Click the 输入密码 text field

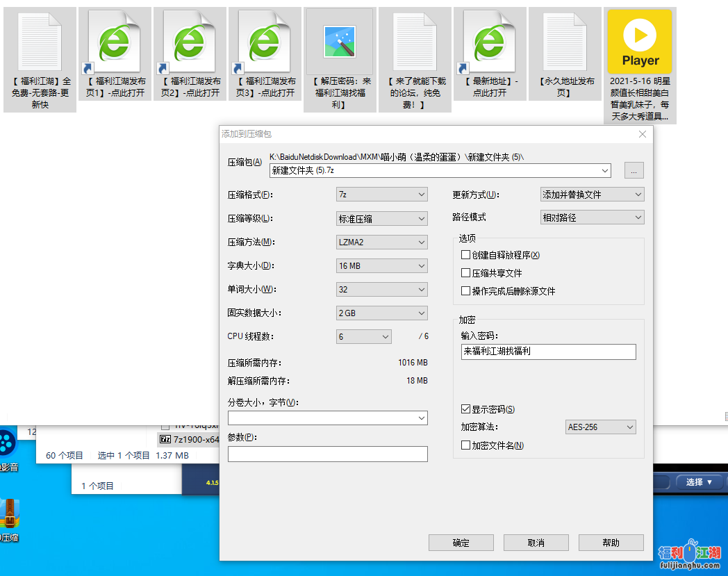tap(548, 352)
